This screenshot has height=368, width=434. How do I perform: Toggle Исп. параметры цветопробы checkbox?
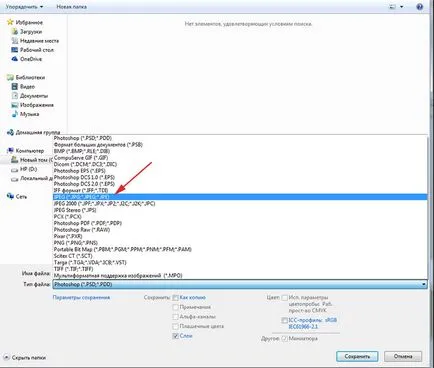point(284,297)
